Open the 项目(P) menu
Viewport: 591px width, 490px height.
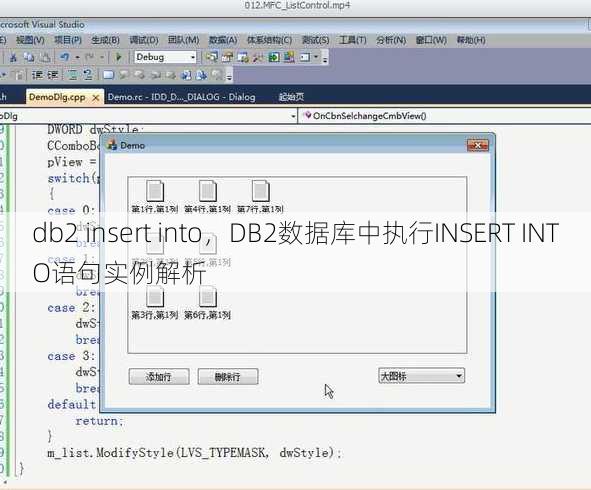pos(68,40)
